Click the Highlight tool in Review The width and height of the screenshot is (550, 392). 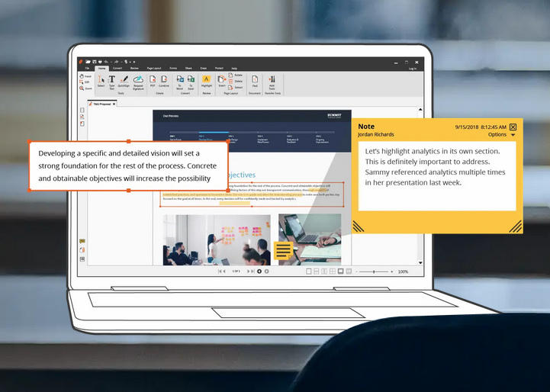tap(207, 80)
